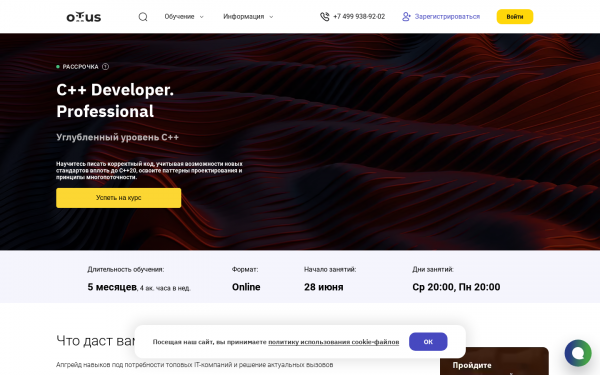Image resolution: width=600 pixels, height=375 pixels.
Task: Click the Пройдите promo card
Action: (x=494, y=361)
